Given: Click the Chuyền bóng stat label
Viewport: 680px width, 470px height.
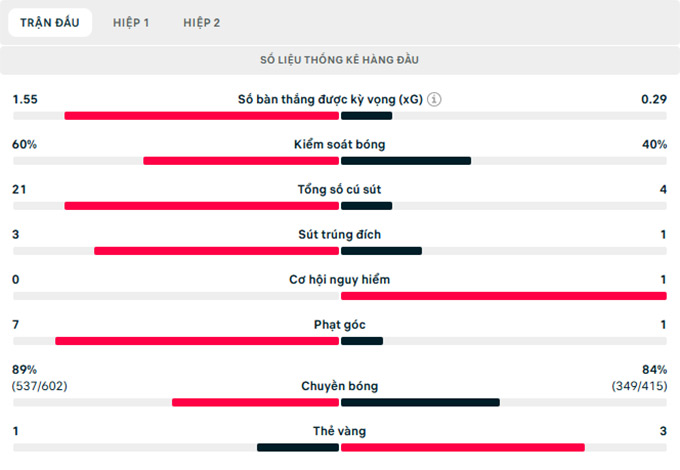Looking at the screenshot, I should 340,386.
